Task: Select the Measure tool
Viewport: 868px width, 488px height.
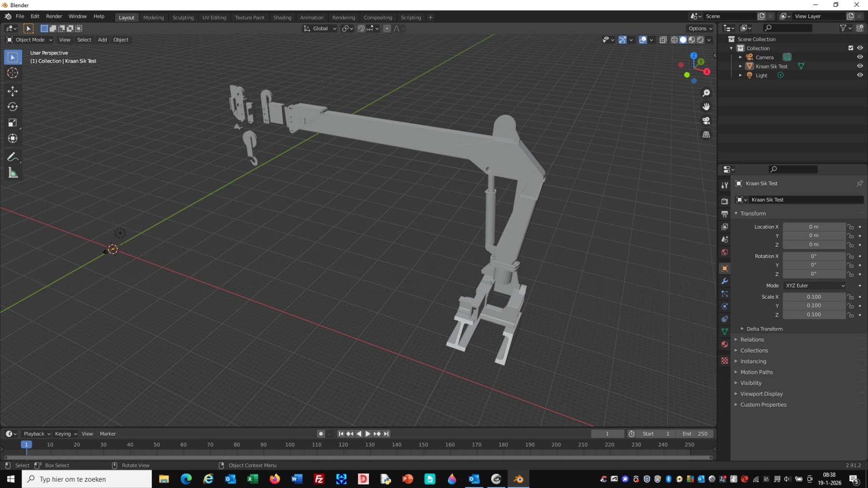Action: point(13,173)
